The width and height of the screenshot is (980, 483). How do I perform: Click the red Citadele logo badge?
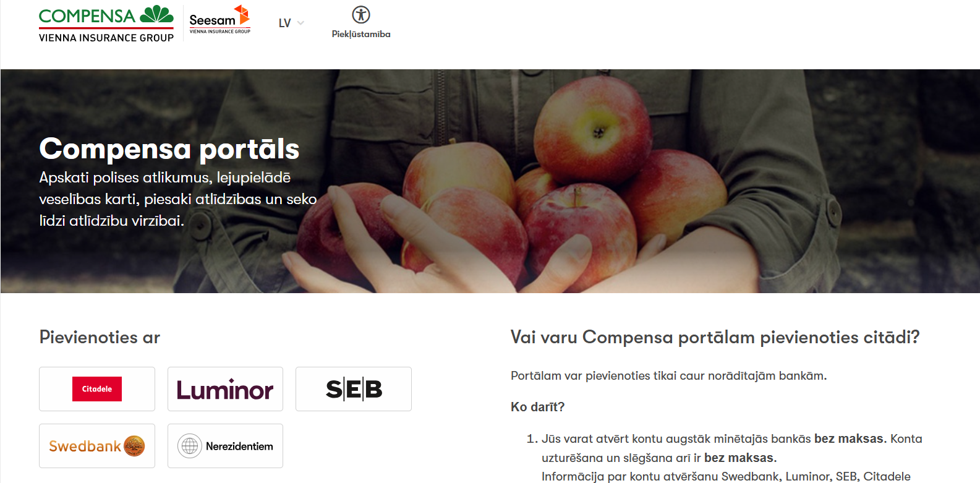click(x=97, y=389)
